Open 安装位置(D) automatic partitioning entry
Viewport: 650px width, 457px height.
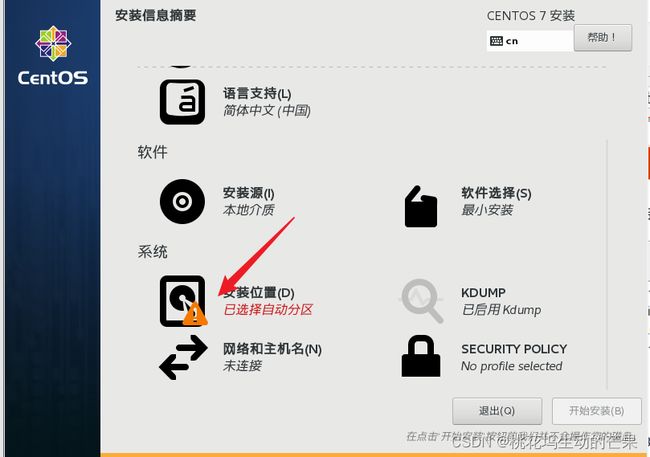click(x=268, y=301)
